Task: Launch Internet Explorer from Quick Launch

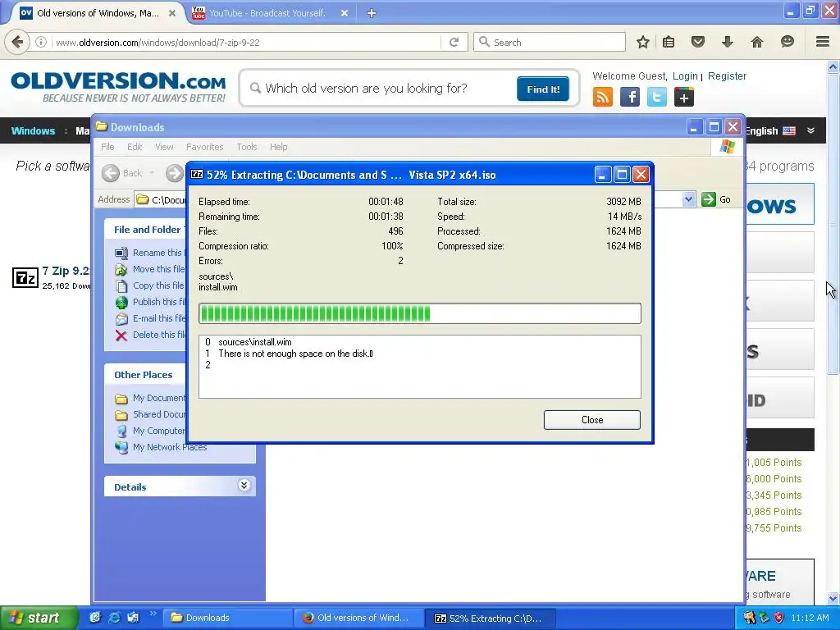Action: click(x=114, y=618)
